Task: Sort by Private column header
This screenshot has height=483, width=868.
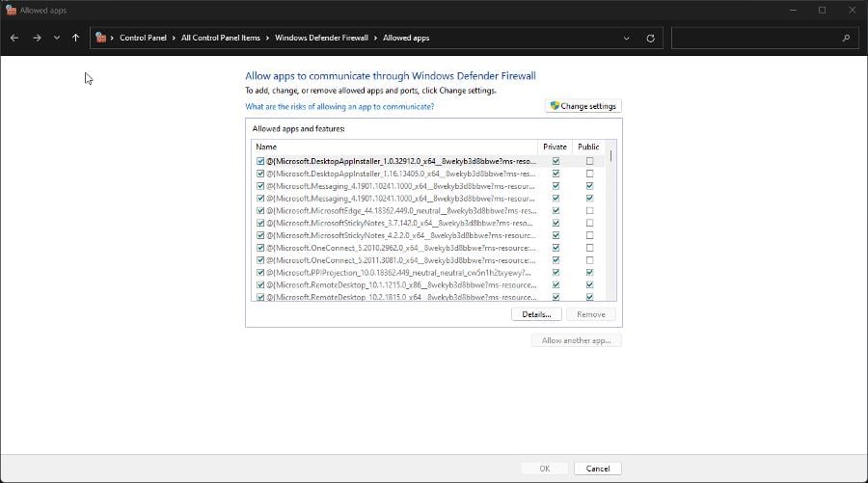Action: tap(555, 147)
